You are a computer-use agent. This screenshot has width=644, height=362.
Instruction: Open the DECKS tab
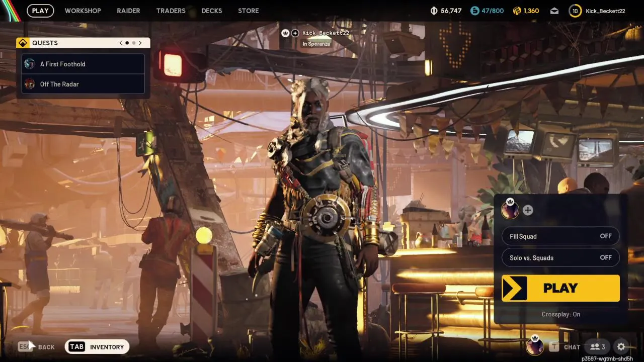211,11
